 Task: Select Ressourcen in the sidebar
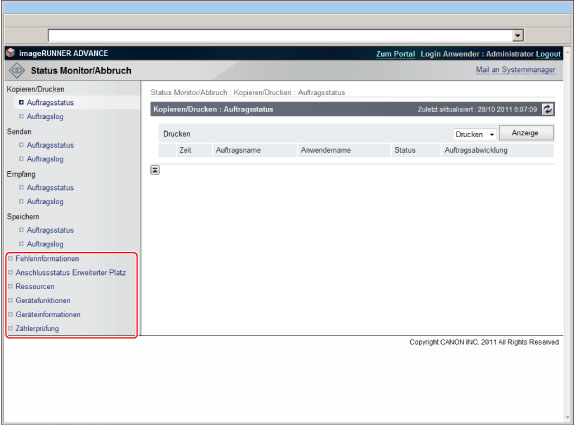(35, 286)
